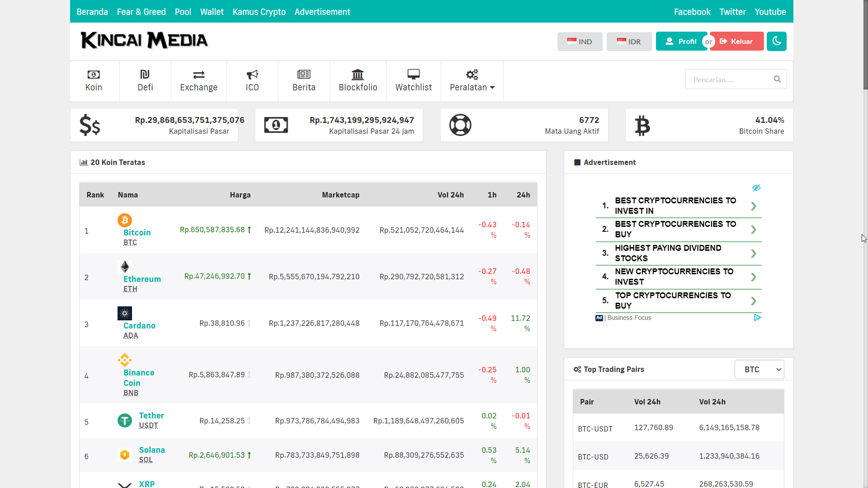The height and width of the screenshot is (488, 868).
Task: Open the Exchange arrows icon
Action: pos(198,75)
